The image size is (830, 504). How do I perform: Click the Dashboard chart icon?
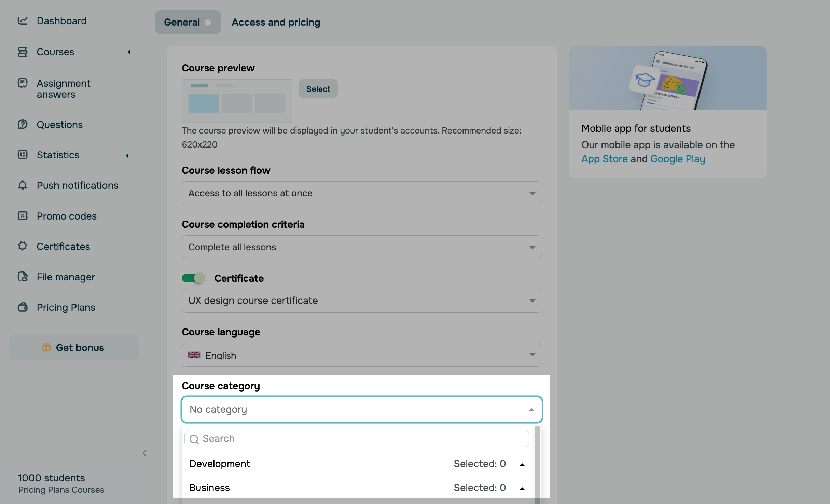pyautogui.click(x=23, y=21)
